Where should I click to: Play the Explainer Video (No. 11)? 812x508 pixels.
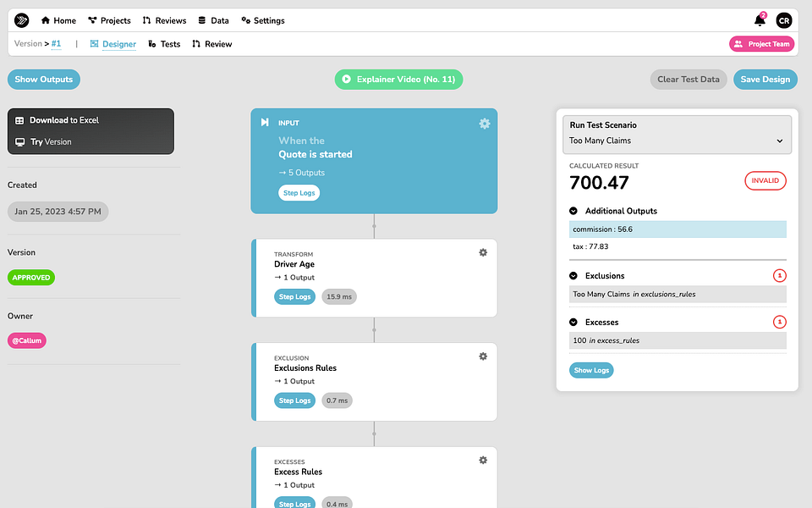click(x=398, y=80)
